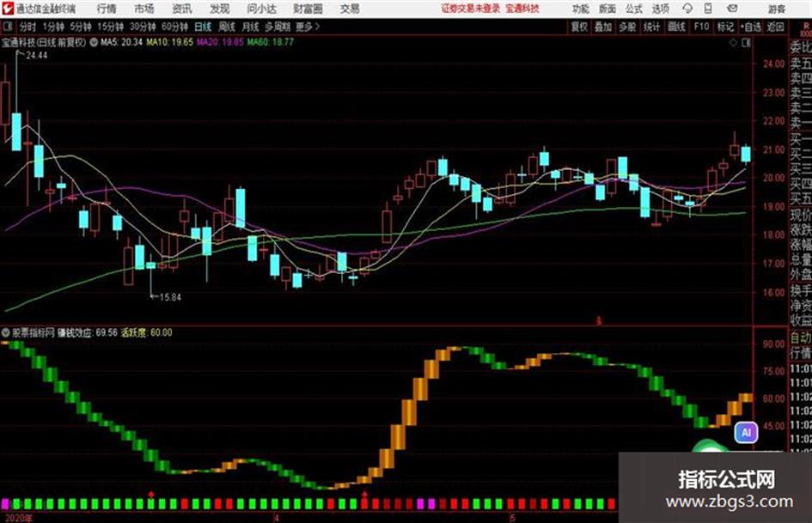Image resolution: width=812 pixels, height=523 pixels.
Task: Select the 日线 daily period tab
Action: (203, 27)
